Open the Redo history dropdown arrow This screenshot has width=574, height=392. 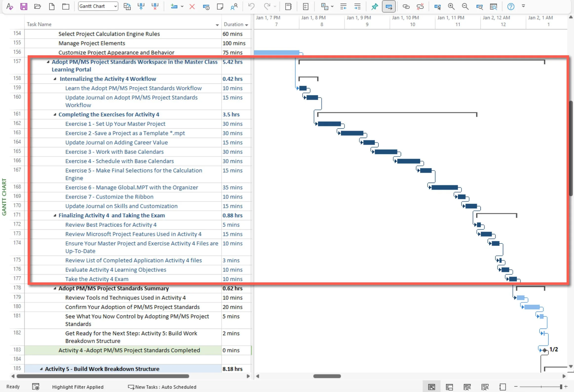(275, 6)
